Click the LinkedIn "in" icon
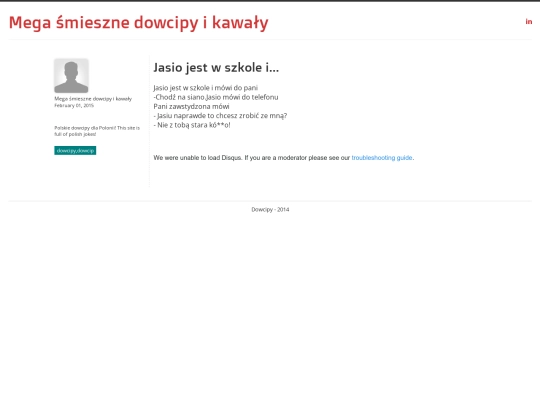540x405 pixels. pos(529,22)
